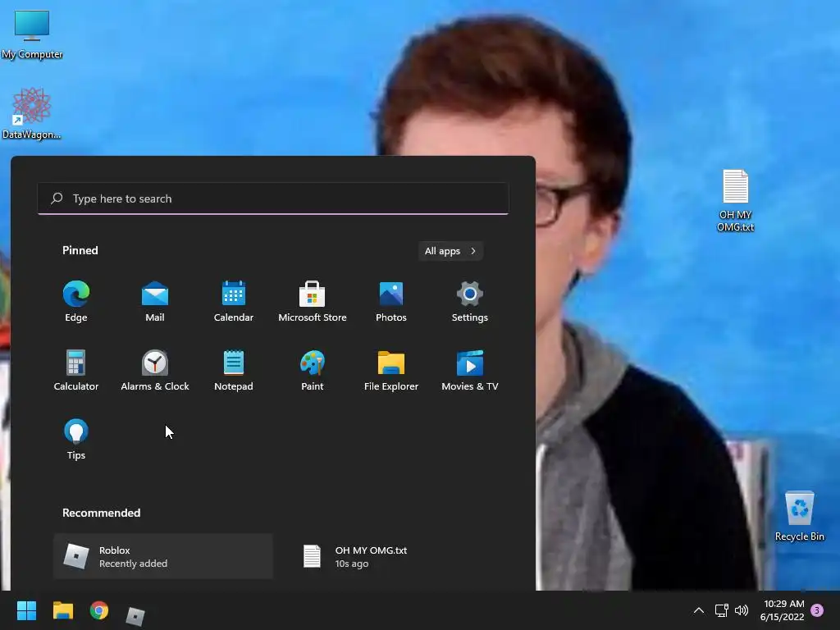Open Microsoft Store

[x=313, y=301]
